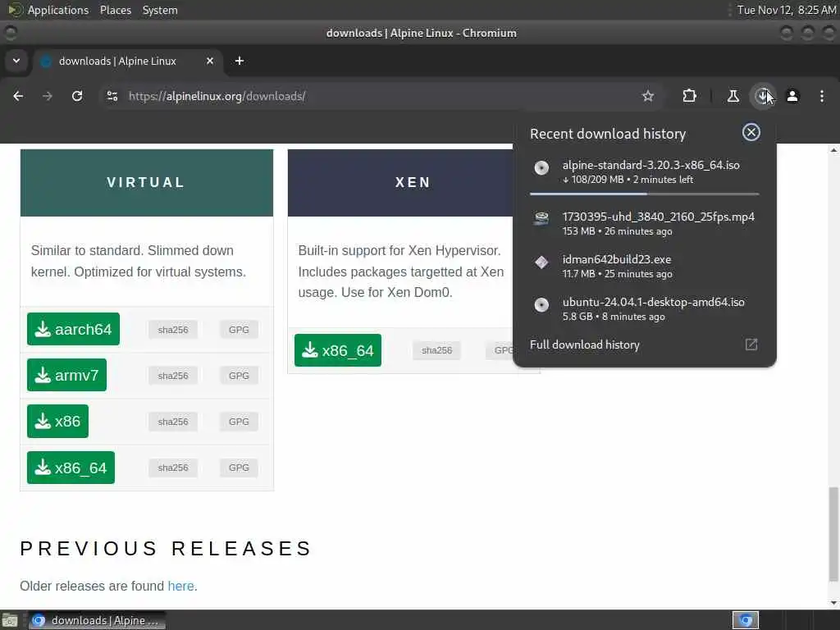The image size is (840, 630).
Task: Open sha256 for Virtual armv7
Action: tap(173, 376)
